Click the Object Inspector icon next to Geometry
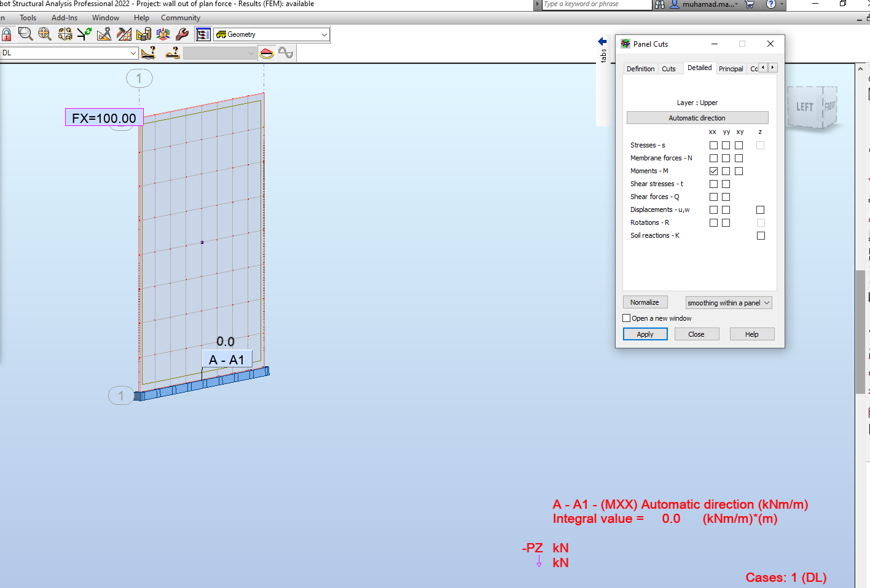The image size is (870, 588). pyautogui.click(x=203, y=34)
